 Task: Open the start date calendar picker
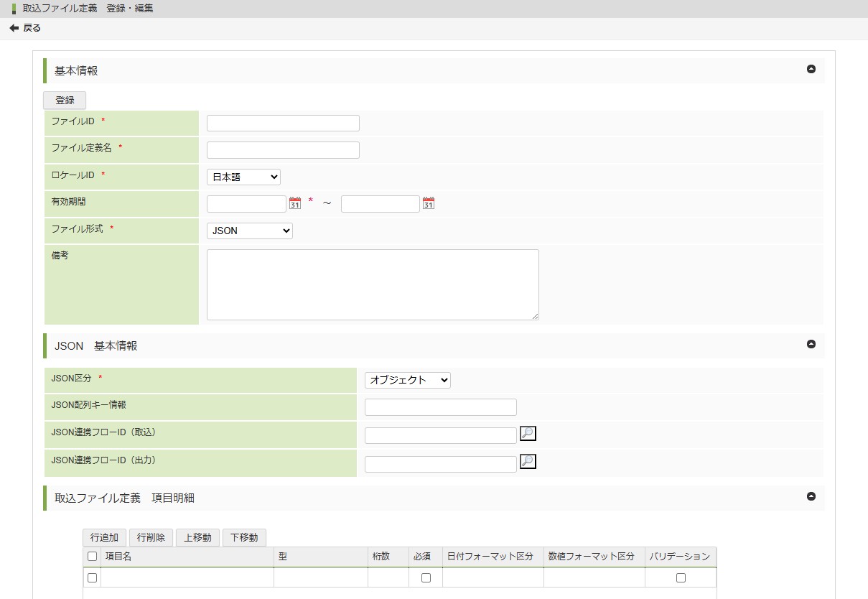pyautogui.click(x=294, y=203)
